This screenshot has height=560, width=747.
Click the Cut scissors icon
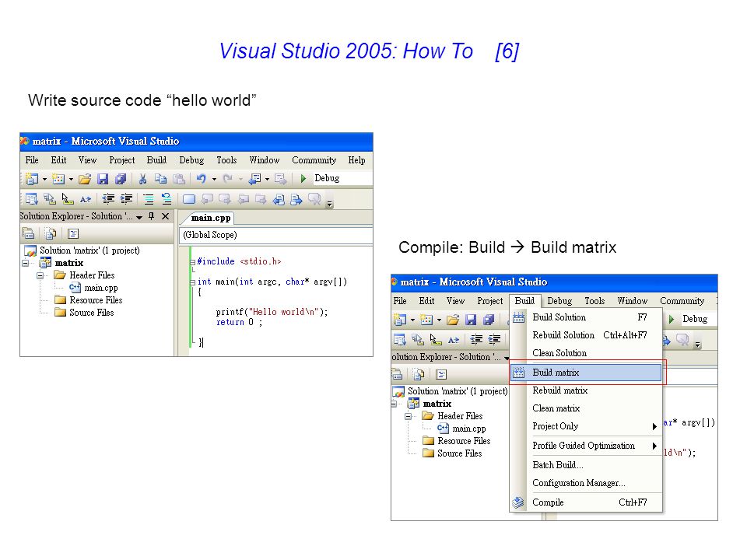[142, 179]
